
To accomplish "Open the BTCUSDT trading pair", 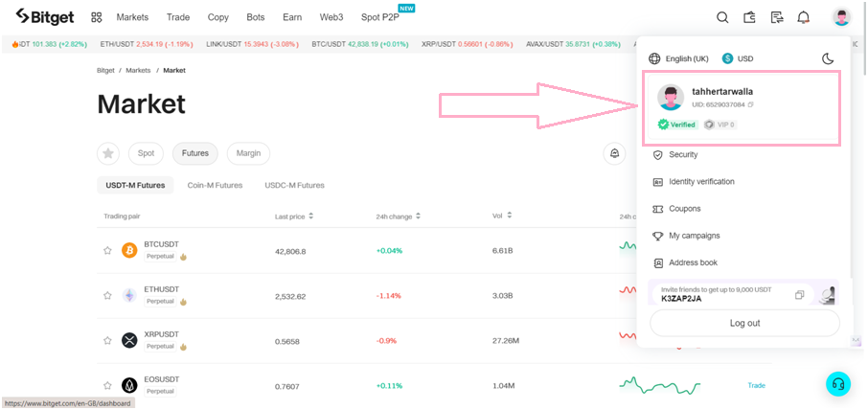I will point(161,244).
